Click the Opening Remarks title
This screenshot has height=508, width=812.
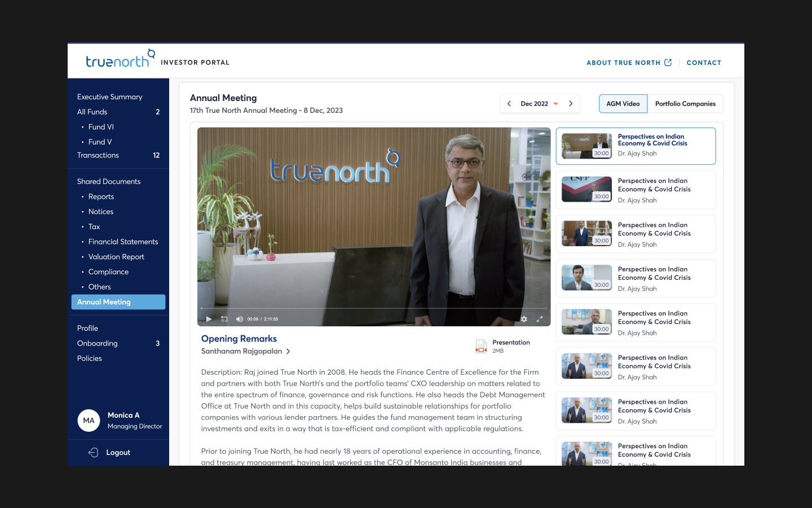click(x=239, y=339)
